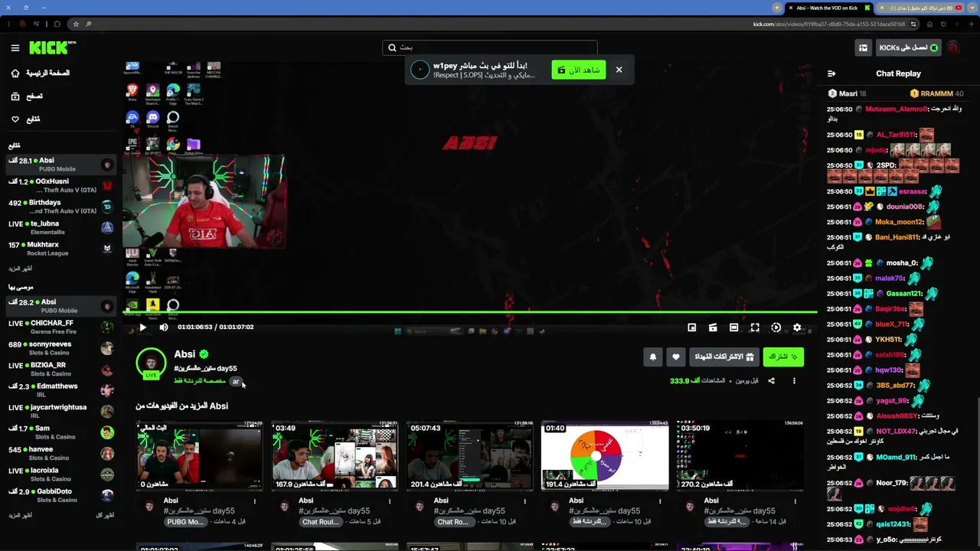980x551 pixels.
Task: Open the home page sidebar item
Action: coord(41,73)
